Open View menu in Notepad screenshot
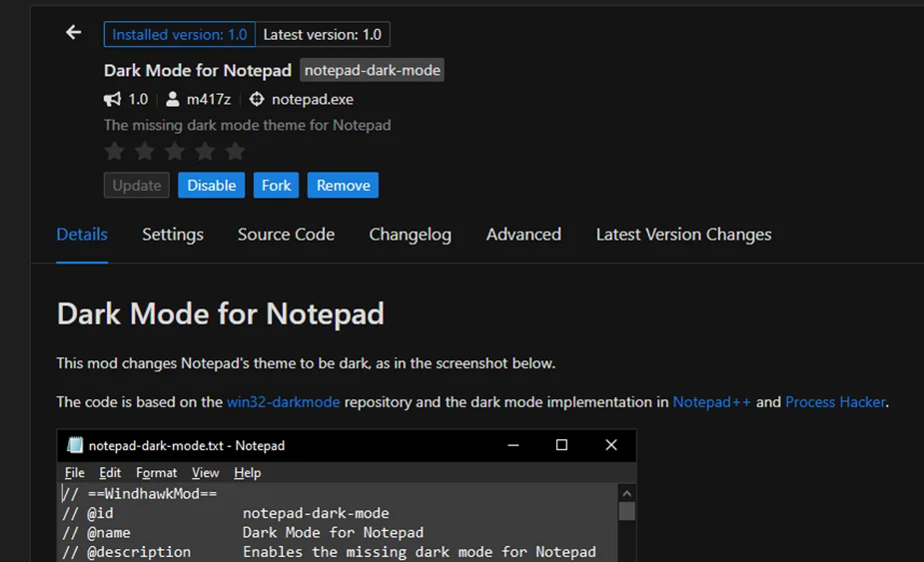Viewport: 924px width, 562px height. tap(205, 472)
